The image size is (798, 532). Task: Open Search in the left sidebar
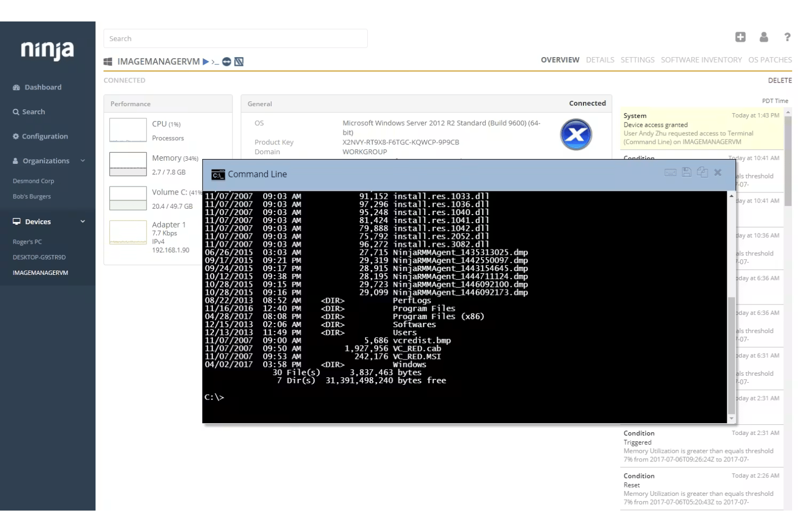[x=29, y=112]
